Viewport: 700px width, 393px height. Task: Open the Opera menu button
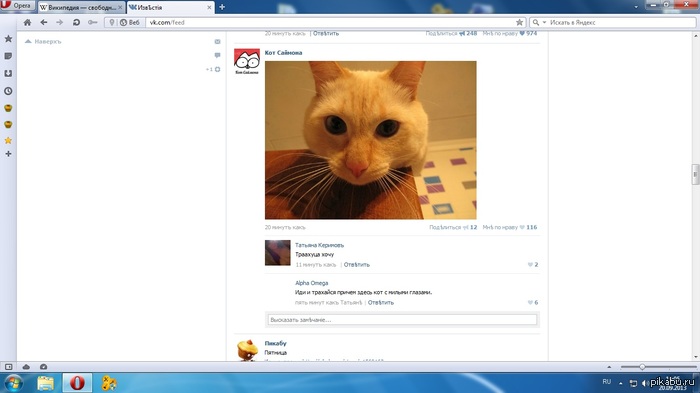tap(17, 6)
